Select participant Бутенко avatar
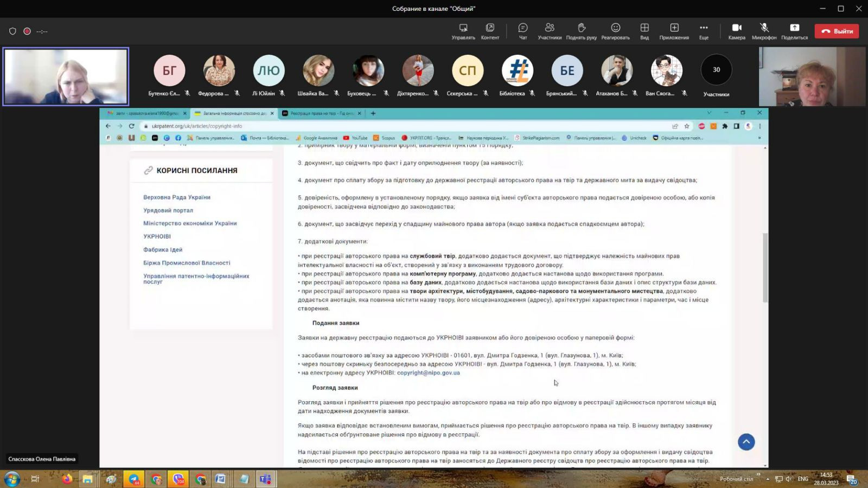 click(169, 70)
